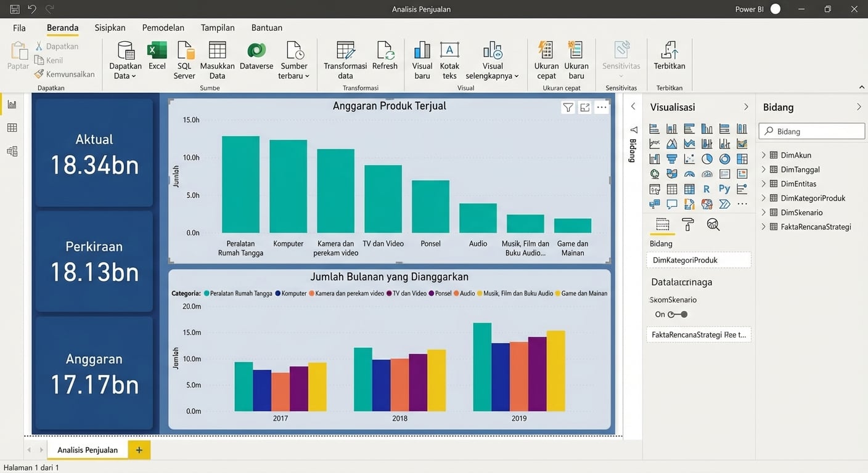This screenshot has width=868, height=473.
Task: Switch to data table view in left sidebar
Action: tap(12, 127)
